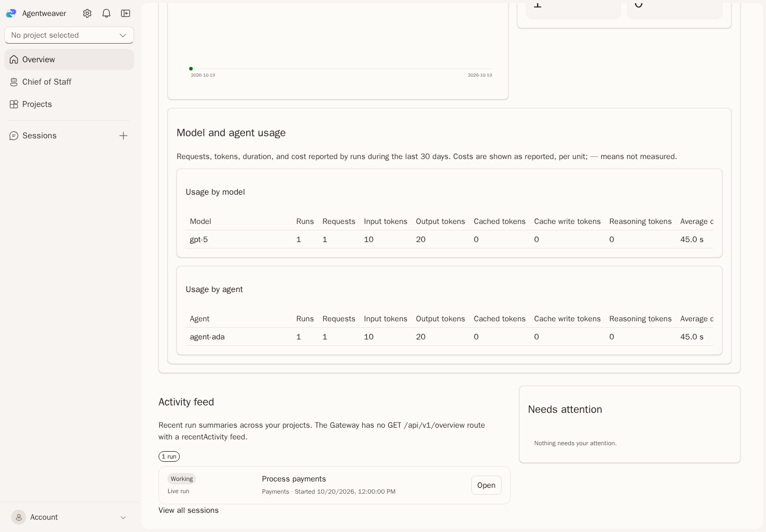Click the Projects grid icon
This screenshot has width=766, height=532.
click(x=14, y=104)
